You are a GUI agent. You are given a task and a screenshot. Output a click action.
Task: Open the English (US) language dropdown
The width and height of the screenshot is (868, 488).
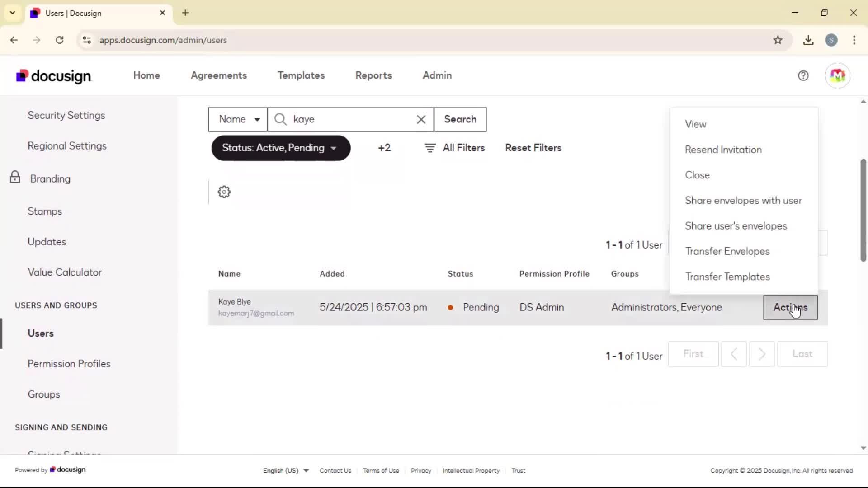tap(286, 470)
